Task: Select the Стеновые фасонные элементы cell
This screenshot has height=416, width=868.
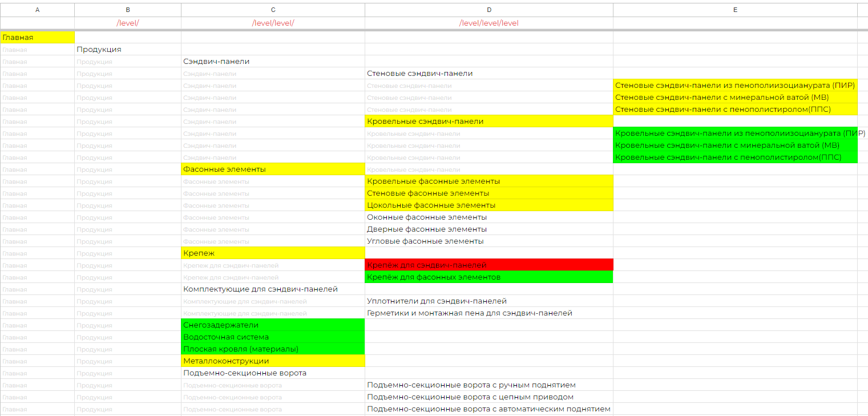Action: pos(489,193)
